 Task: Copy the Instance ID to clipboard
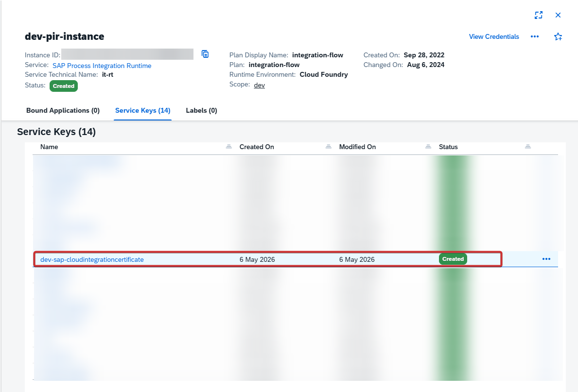(205, 54)
